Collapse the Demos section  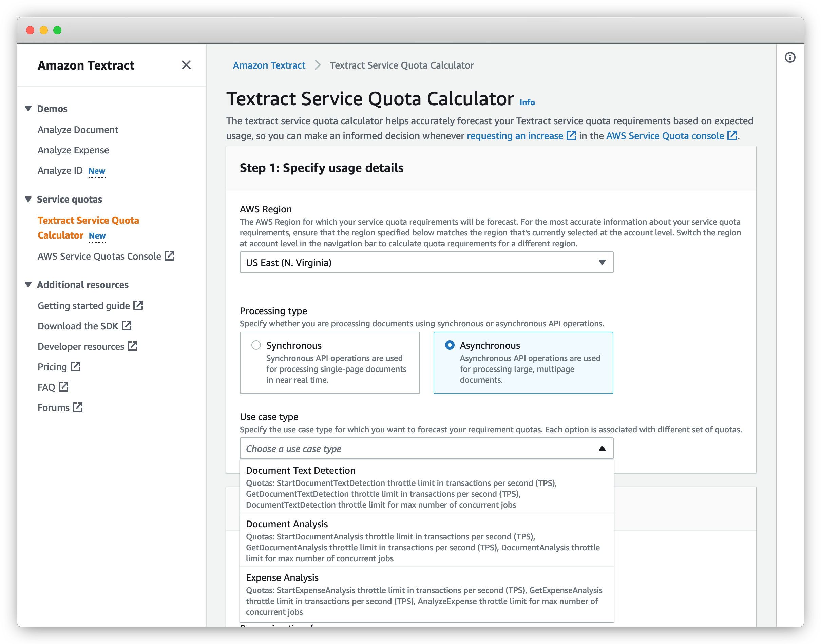[28, 108]
